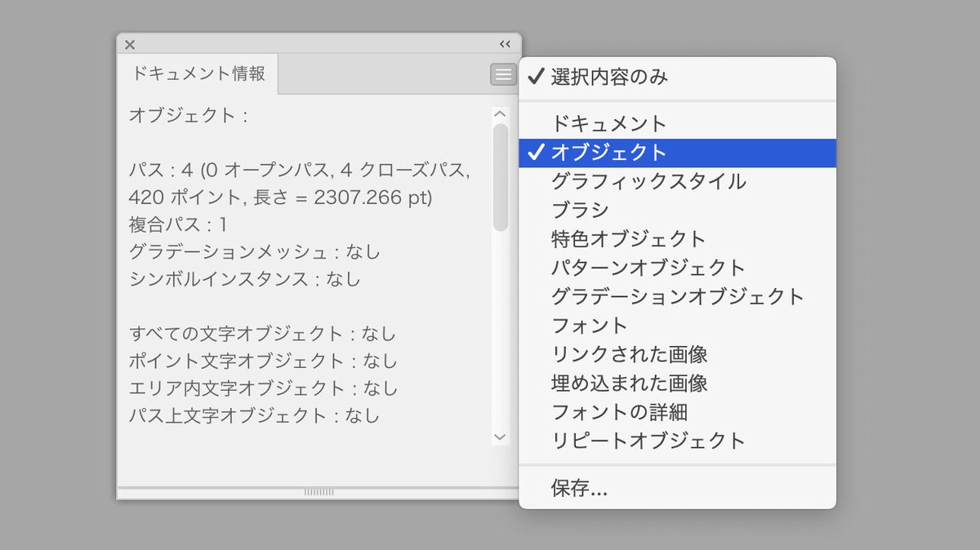This screenshot has width=980, height=550.
Task: Select 特色オブジェクト menu entry
Action: click(x=678, y=239)
